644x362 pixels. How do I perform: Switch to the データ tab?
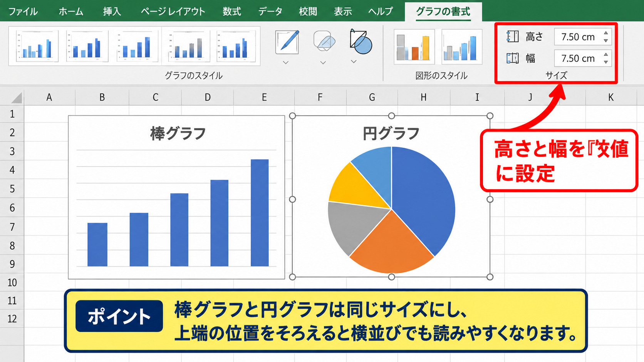(x=270, y=12)
